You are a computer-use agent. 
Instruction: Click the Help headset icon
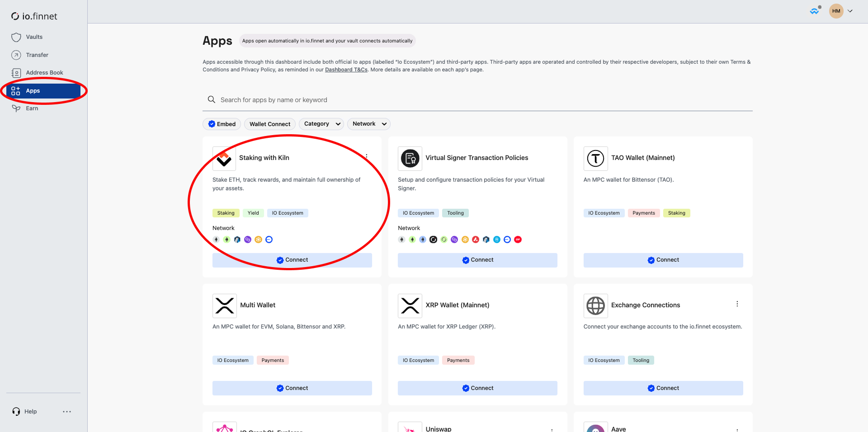point(16,412)
